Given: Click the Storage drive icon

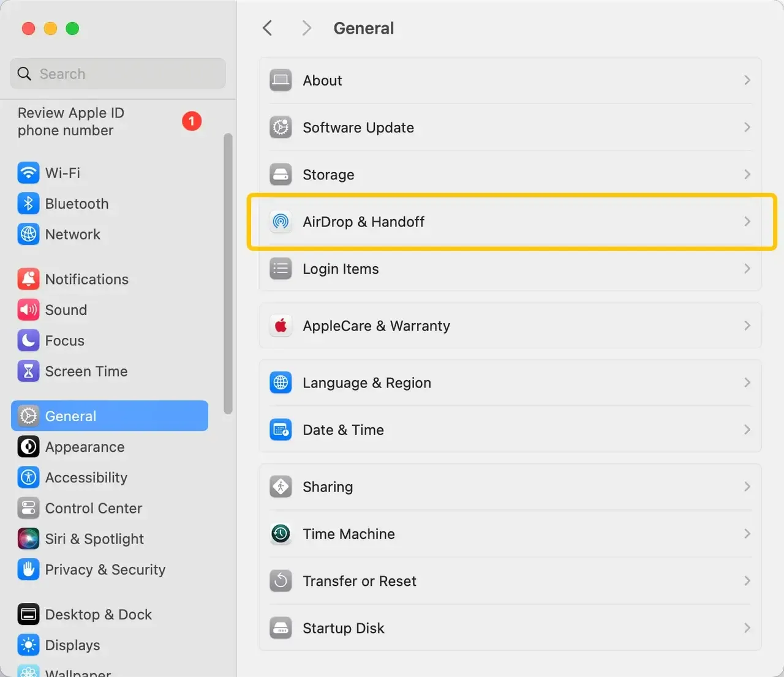Looking at the screenshot, I should pos(281,174).
